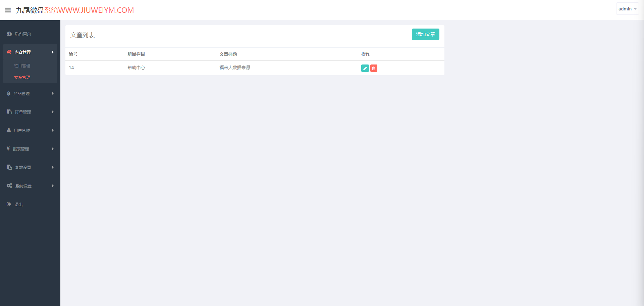The height and width of the screenshot is (306, 644).
Task: Click the 福米大数据来源 article title cell
Action: point(235,68)
